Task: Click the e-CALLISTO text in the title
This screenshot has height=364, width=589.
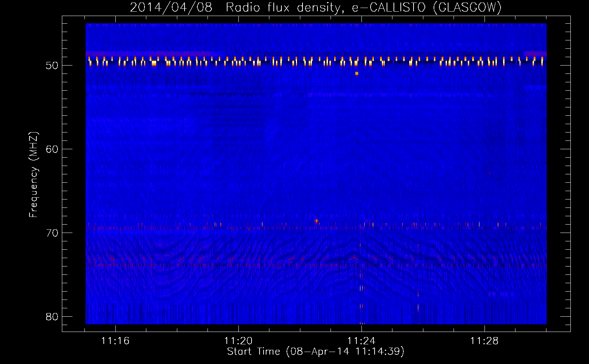Action: 388,8
